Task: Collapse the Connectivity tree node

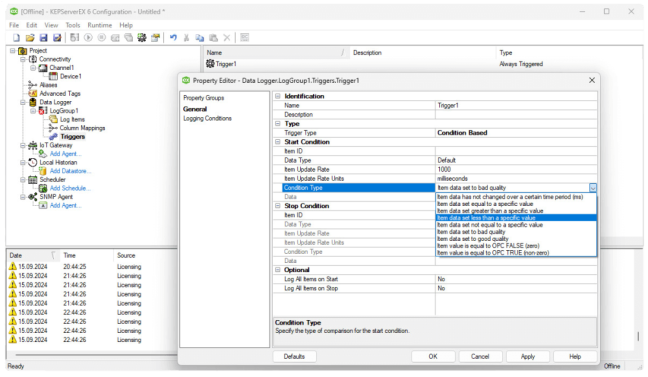Action: 23,60
